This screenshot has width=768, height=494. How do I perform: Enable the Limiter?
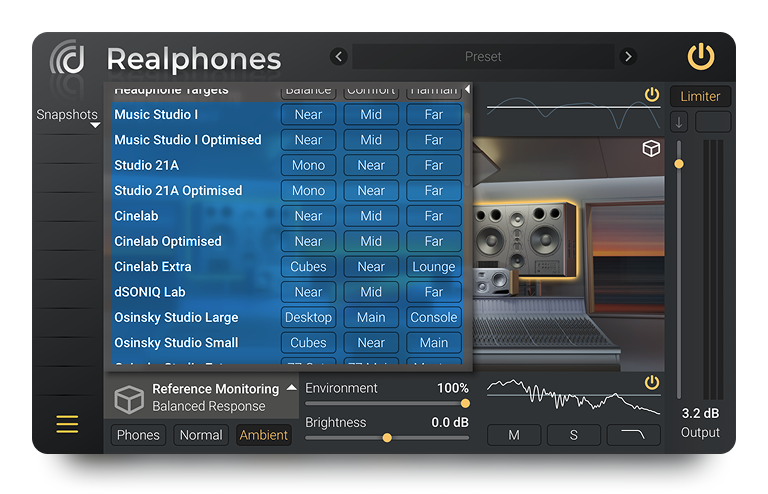coord(700,96)
